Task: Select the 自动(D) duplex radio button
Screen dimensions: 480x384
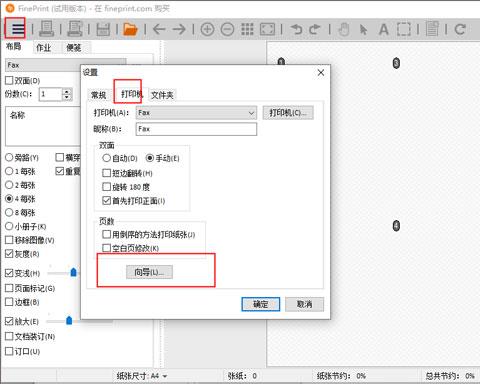Action: [106, 158]
